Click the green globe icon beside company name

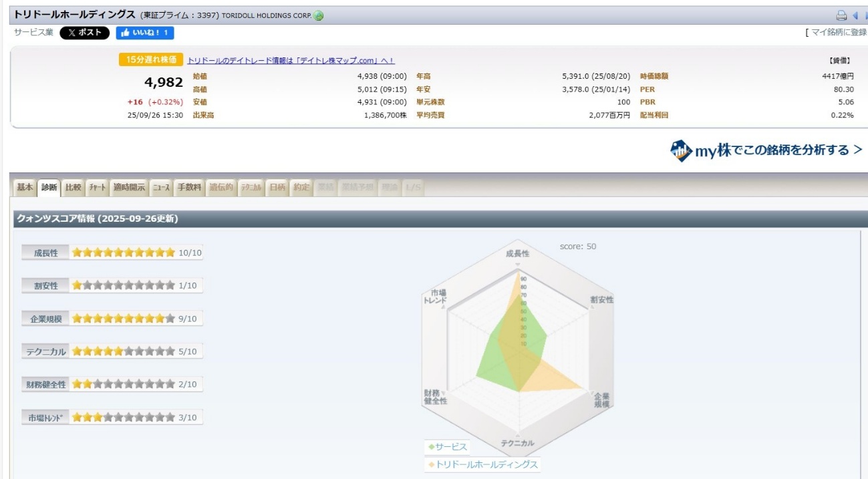pyautogui.click(x=319, y=15)
